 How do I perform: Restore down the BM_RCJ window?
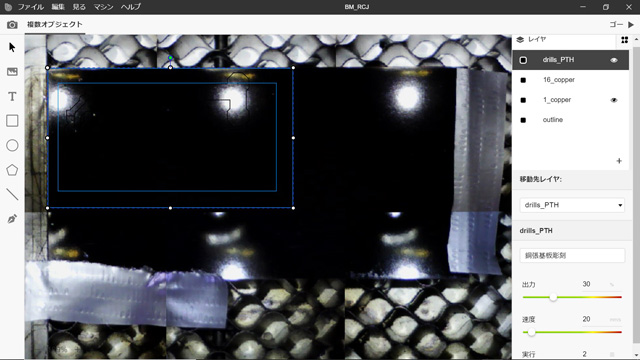606,7
